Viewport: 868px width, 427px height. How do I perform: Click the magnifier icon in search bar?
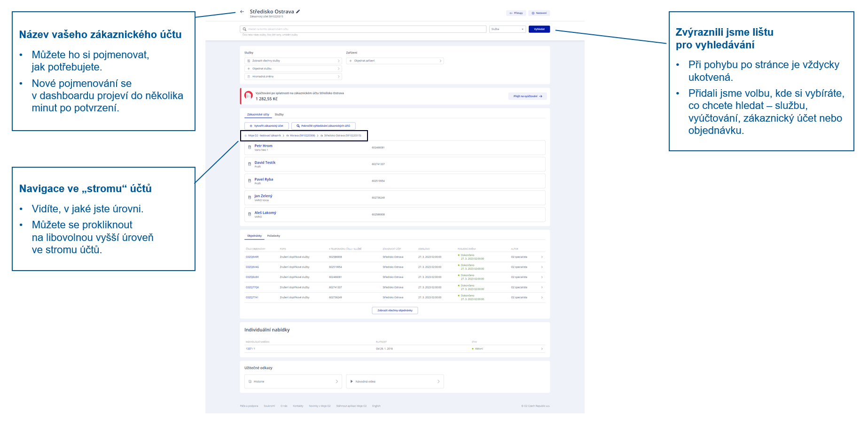[244, 29]
